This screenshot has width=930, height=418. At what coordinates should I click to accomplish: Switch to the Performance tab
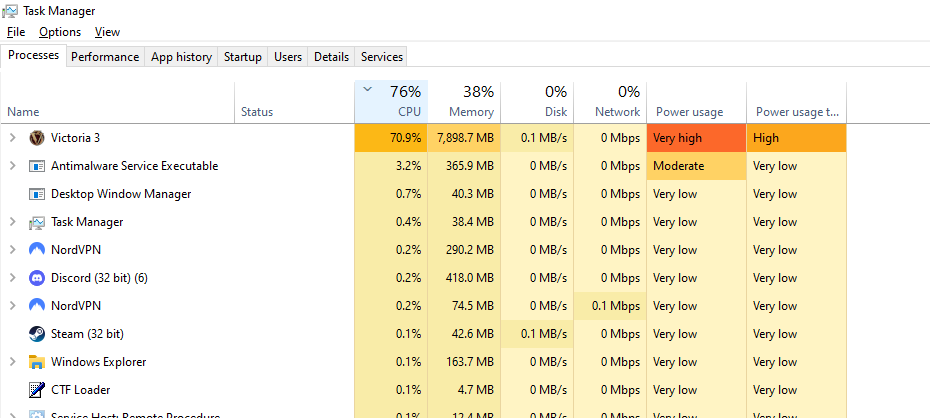[105, 57]
